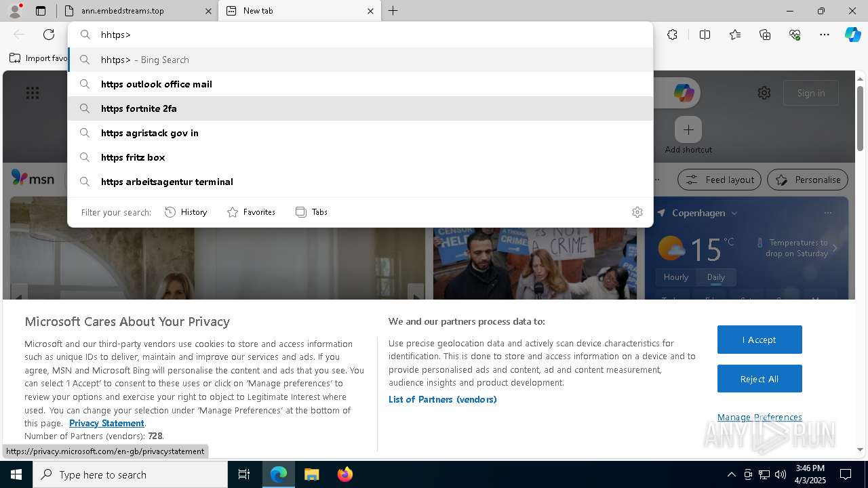Switch weather to the Hourly tab
This screenshot has height=488, width=868.
(676, 277)
